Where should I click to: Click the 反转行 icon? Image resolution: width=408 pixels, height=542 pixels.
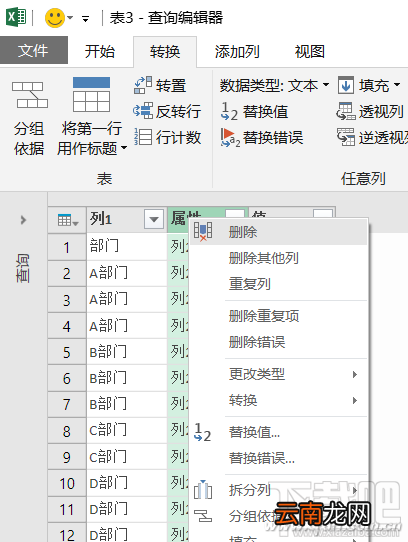pos(143,111)
